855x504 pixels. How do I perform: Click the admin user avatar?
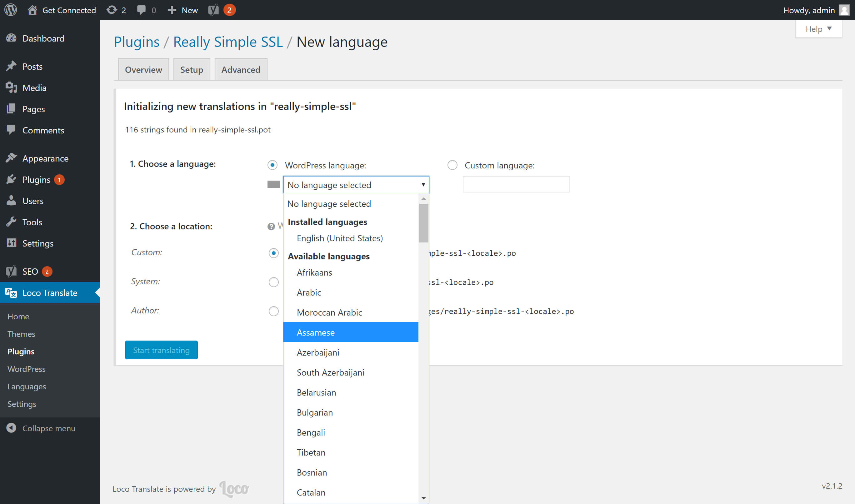coord(844,10)
